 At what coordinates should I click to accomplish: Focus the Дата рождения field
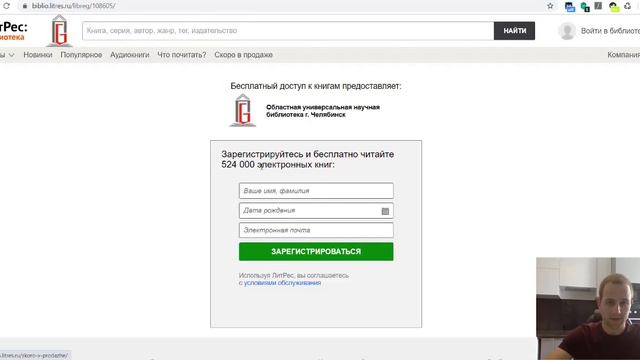316,211
